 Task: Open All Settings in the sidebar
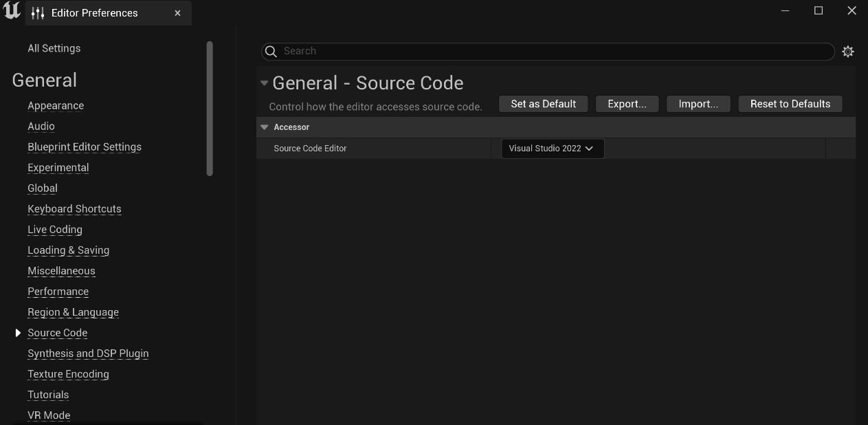(x=54, y=48)
